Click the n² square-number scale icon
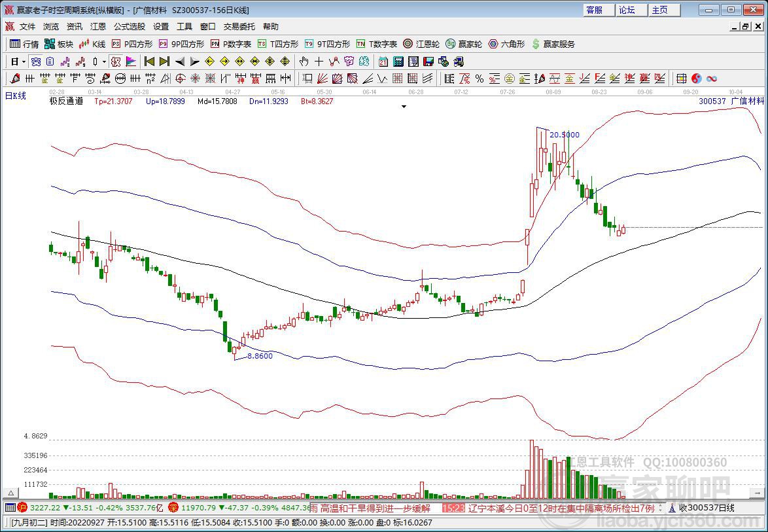 pyautogui.click(x=150, y=79)
